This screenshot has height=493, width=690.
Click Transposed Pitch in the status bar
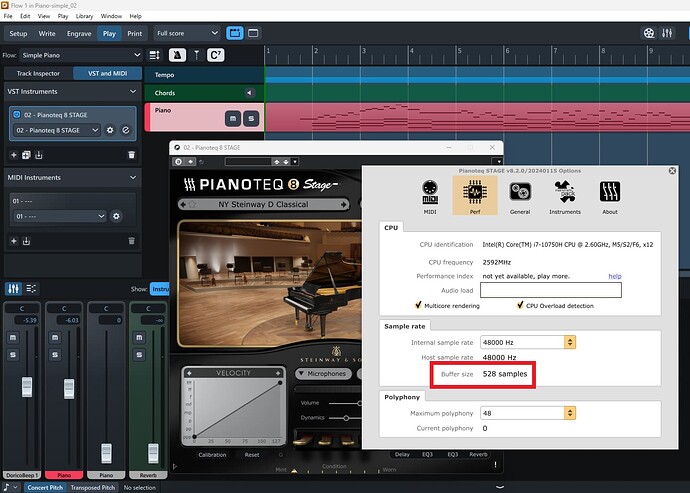[92, 487]
